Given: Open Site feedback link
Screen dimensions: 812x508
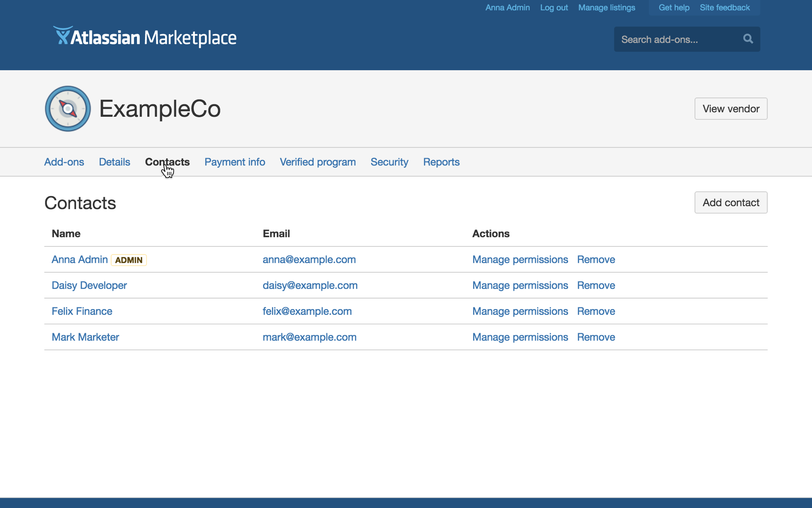Looking at the screenshot, I should point(724,8).
